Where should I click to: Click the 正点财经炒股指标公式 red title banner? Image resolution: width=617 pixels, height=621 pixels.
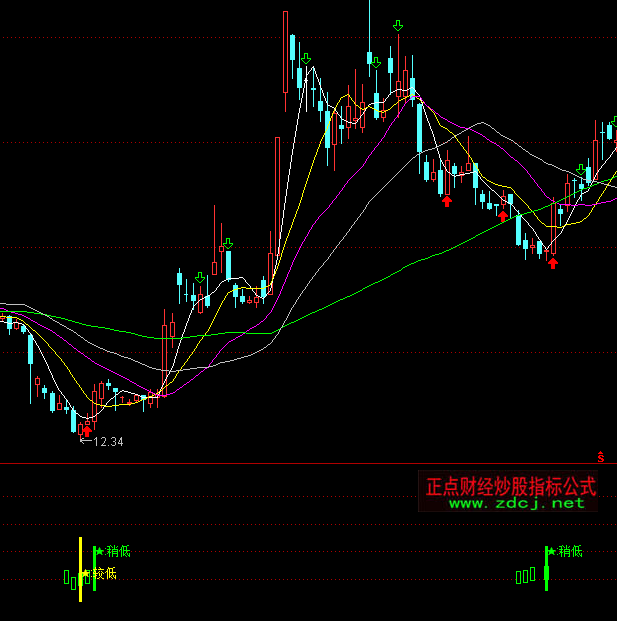click(x=510, y=486)
